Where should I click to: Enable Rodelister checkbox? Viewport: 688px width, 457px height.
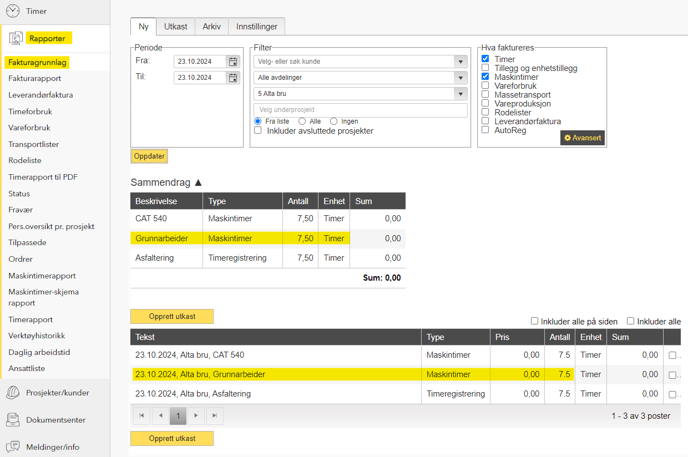485,112
